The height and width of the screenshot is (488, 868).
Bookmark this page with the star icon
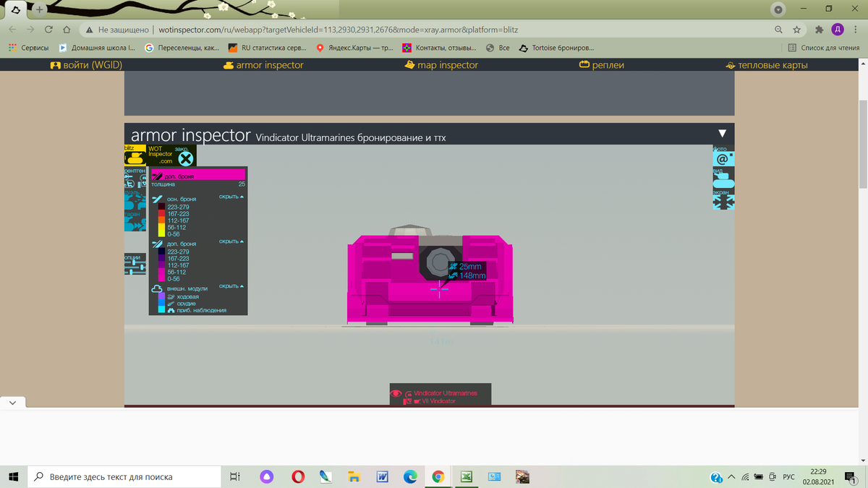(796, 30)
